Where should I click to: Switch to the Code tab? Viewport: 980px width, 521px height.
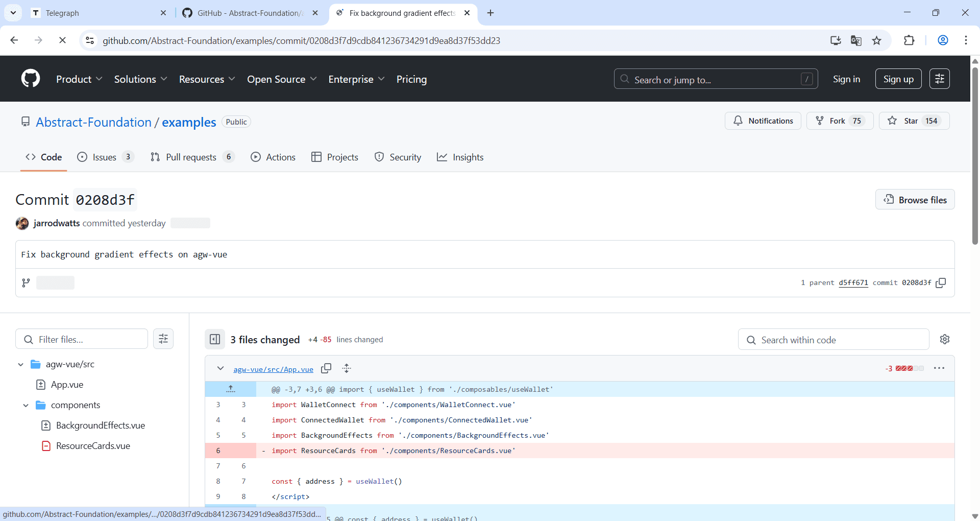(x=44, y=157)
